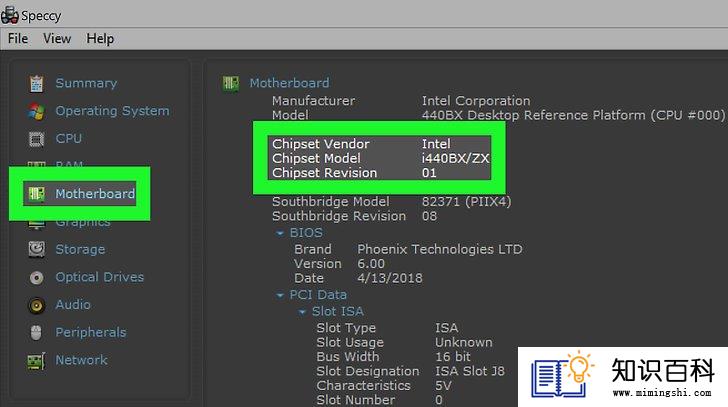The image size is (728, 407).
Task: Show the Optical Drives section
Action: click(x=100, y=278)
